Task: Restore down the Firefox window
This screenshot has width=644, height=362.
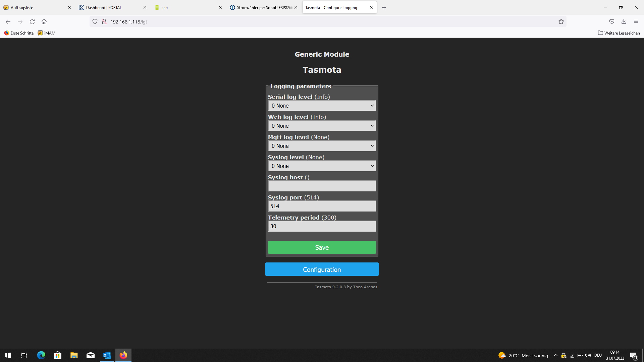Action: click(621, 7)
